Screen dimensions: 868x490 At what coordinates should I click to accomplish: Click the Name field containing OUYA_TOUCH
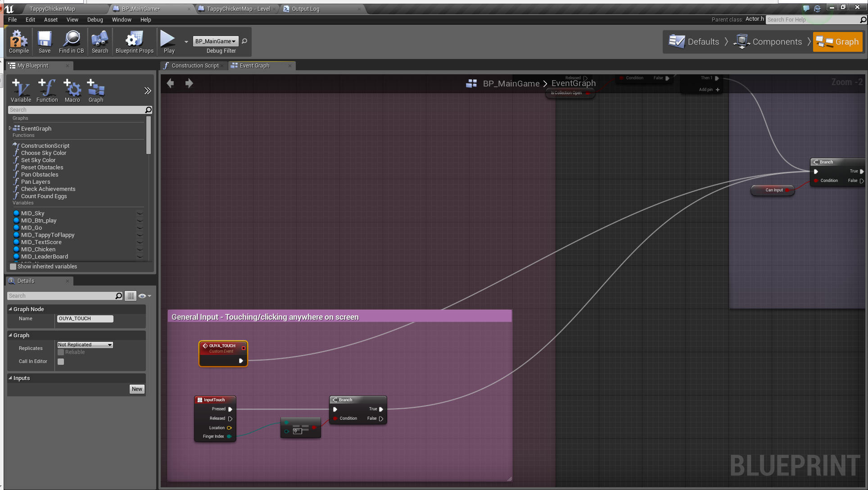click(x=85, y=318)
